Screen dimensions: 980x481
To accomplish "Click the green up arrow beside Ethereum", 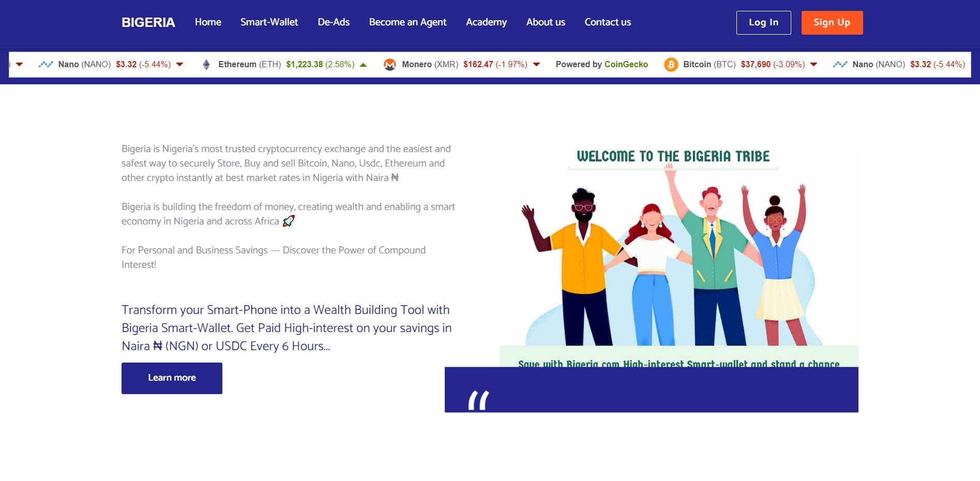I will click(363, 65).
